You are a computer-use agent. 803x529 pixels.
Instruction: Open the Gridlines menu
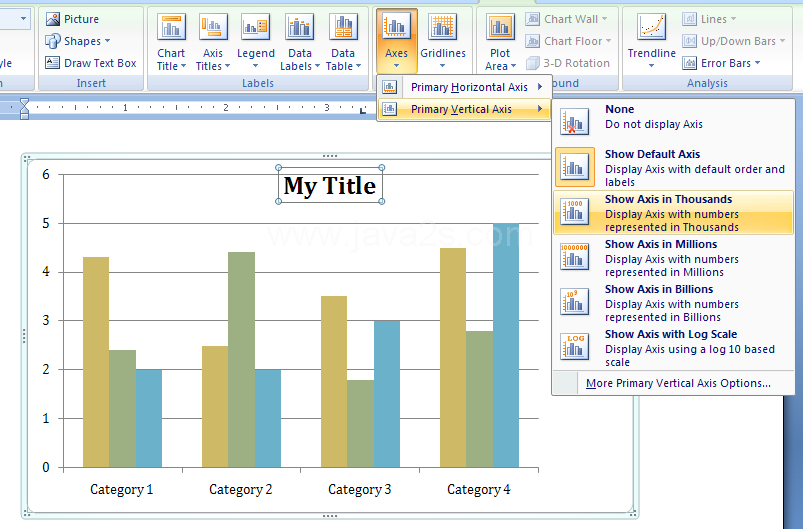443,43
